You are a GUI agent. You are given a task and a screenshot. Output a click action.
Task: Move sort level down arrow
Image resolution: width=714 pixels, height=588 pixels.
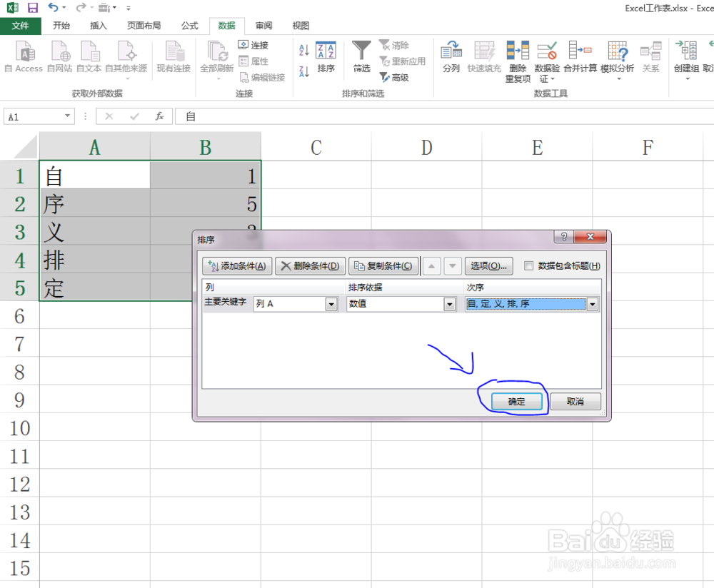tap(453, 265)
